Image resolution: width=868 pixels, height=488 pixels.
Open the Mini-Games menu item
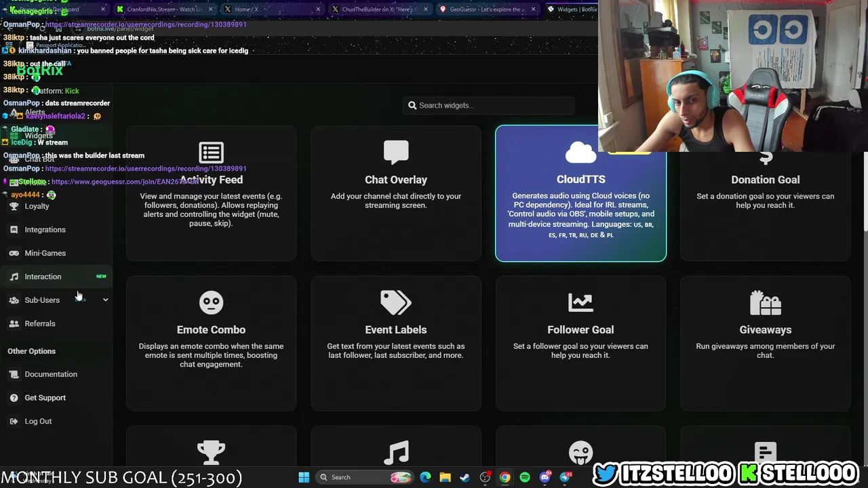click(45, 253)
